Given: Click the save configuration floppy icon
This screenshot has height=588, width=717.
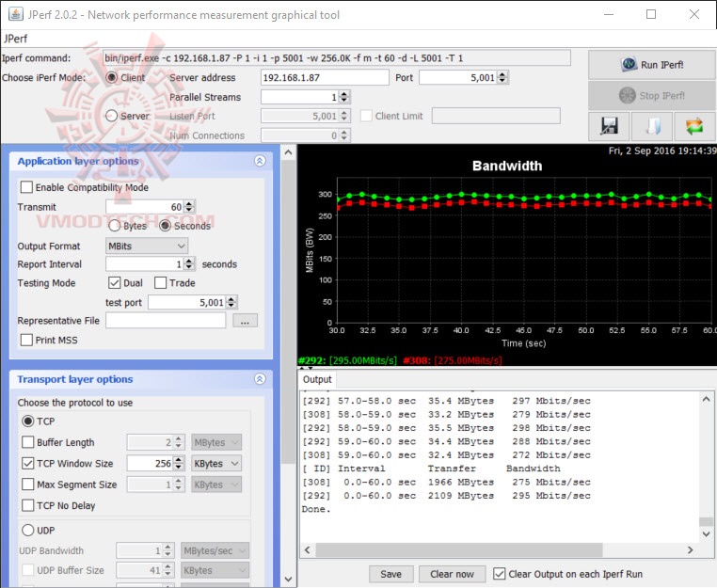Looking at the screenshot, I should coord(609,126).
